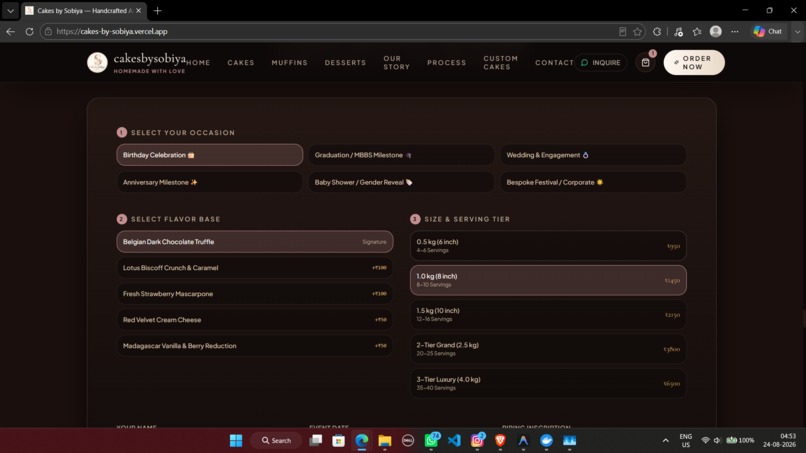Select Birthday Celebration occasion
Screen dimensions: 806x453
pyautogui.click(x=210, y=155)
